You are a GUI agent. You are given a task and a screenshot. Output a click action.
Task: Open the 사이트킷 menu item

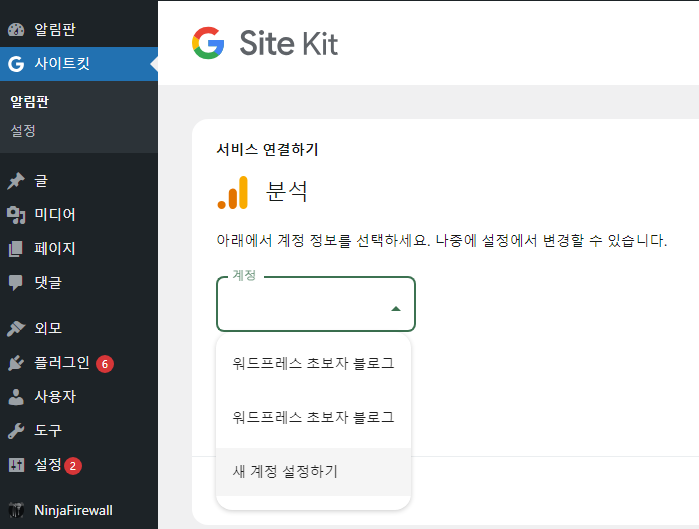pyautogui.click(x=79, y=64)
